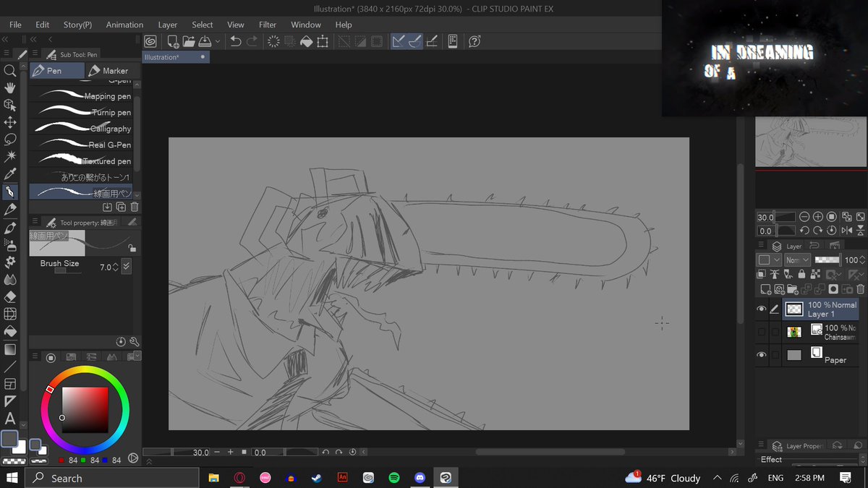Screen dimensions: 868x488
Task: Select the Text tool
Action: (x=10, y=419)
